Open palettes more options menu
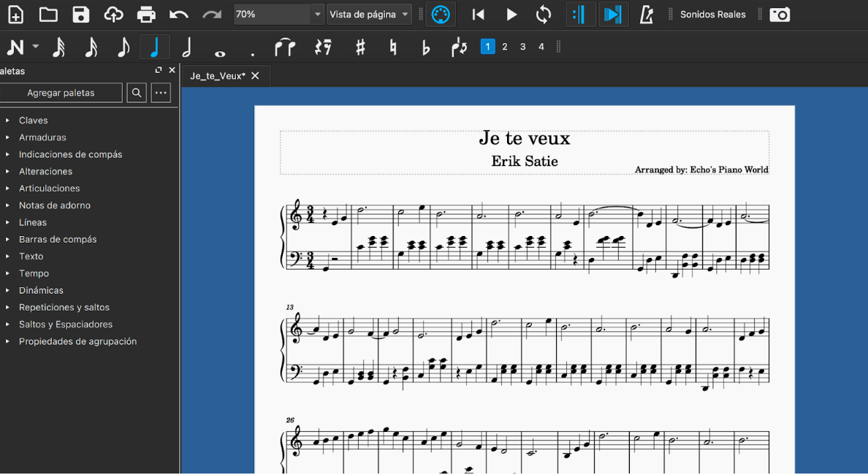 tap(161, 93)
